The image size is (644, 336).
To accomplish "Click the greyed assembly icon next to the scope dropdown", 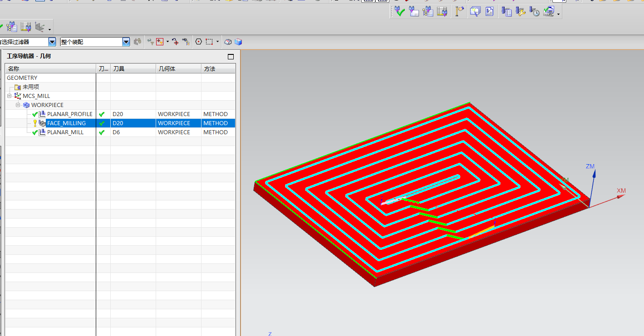I will pyautogui.click(x=138, y=42).
